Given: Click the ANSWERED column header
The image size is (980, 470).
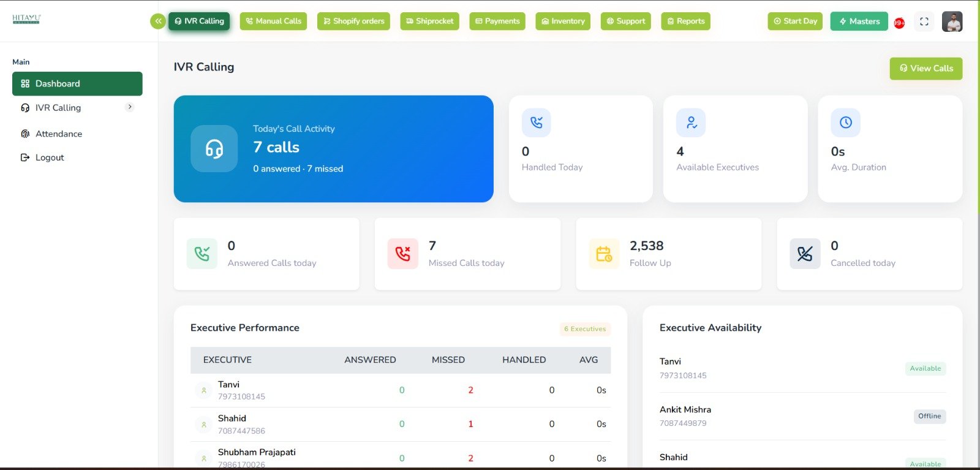Looking at the screenshot, I should click(370, 360).
